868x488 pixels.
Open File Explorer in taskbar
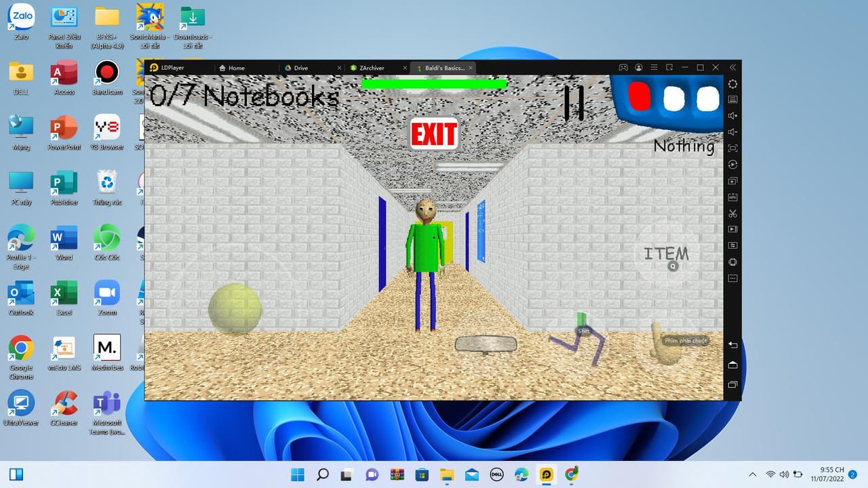pos(447,474)
